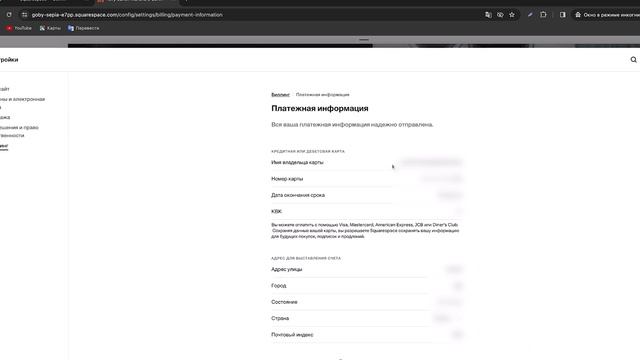
Task: Open sidebar item ending in 'и право'
Action: coord(19,131)
